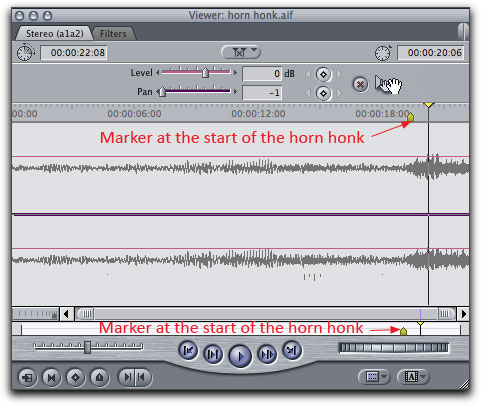Toggle the Level keyframe diamond button

pyautogui.click(x=323, y=74)
